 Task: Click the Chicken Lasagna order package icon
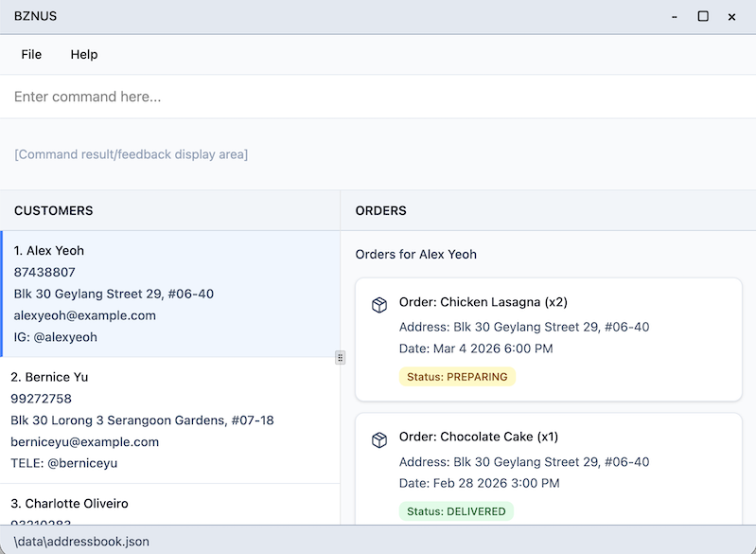point(378,304)
